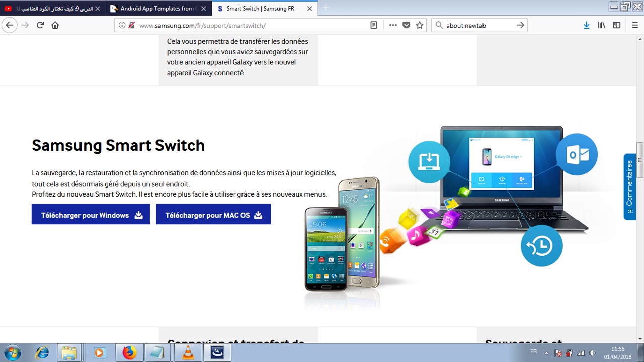Screen dimensions: 644x362
Task: Click the search magnifier icon
Action: [439, 25]
